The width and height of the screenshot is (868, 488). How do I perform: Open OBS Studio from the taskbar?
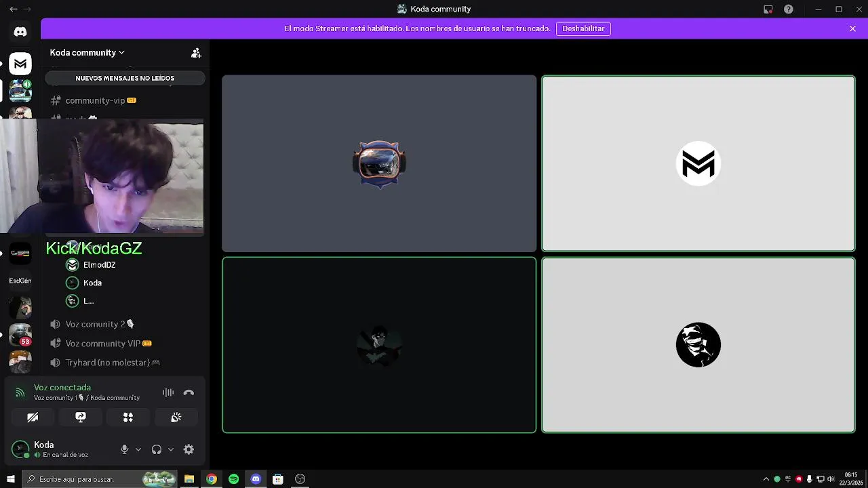(300, 479)
